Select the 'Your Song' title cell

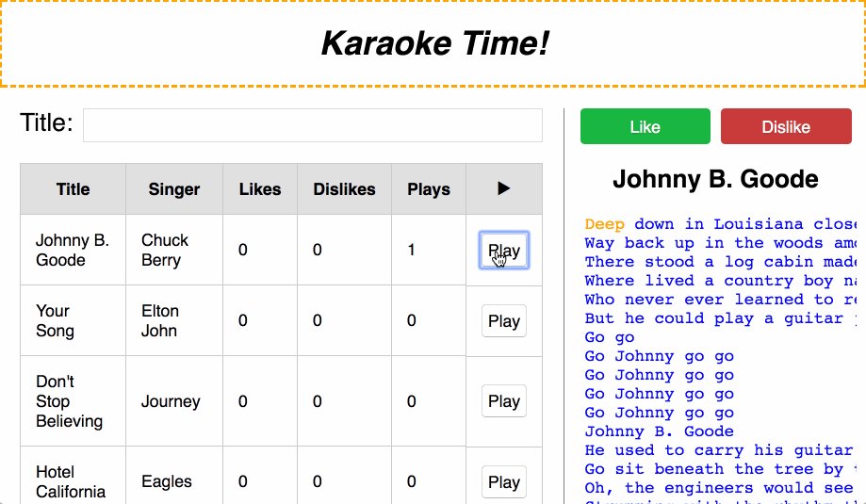(73, 320)
